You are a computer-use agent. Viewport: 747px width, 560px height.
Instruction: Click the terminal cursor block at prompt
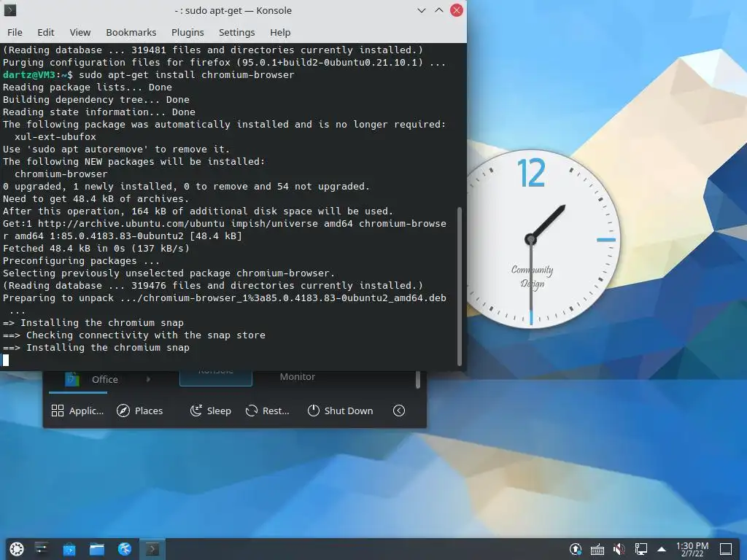tap(6, 360)
